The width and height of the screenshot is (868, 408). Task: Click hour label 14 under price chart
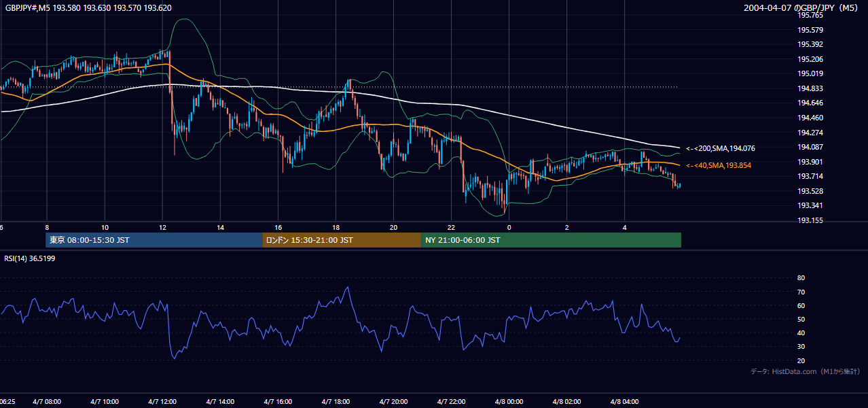pyautogui.click(x=220, y=227)
